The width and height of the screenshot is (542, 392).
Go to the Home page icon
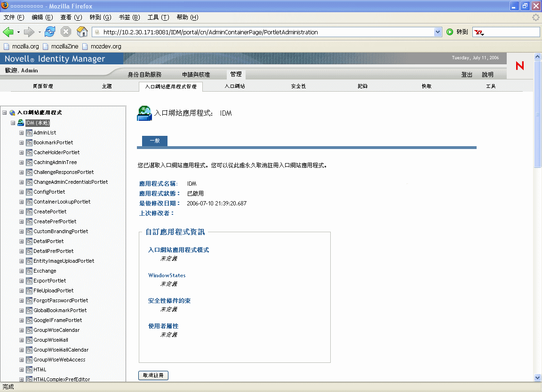[82, 32]
